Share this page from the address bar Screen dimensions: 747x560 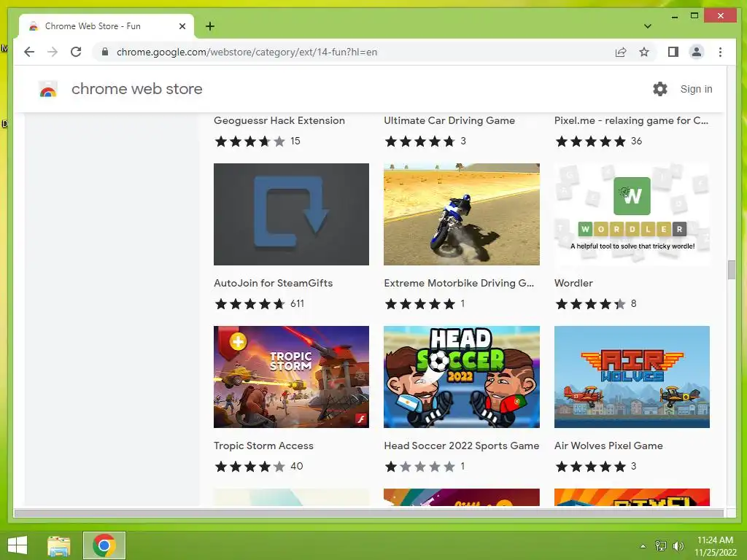pyautogui.click(x=620, y=52)
